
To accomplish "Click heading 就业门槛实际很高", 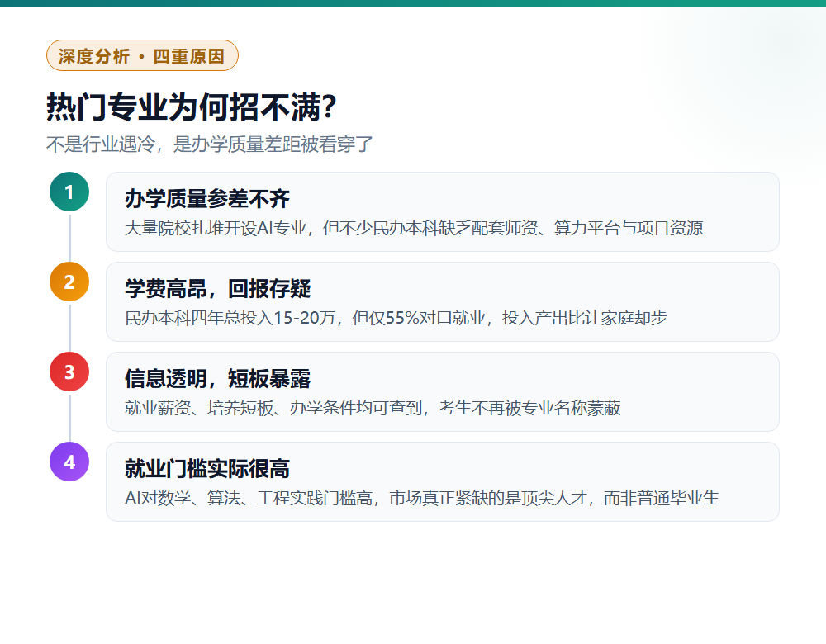I will tap(207, 469).
